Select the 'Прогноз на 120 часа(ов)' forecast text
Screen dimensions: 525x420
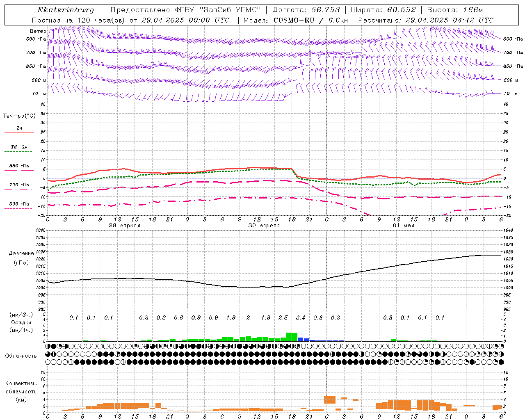pyautogui.click(x=79, y=20)
